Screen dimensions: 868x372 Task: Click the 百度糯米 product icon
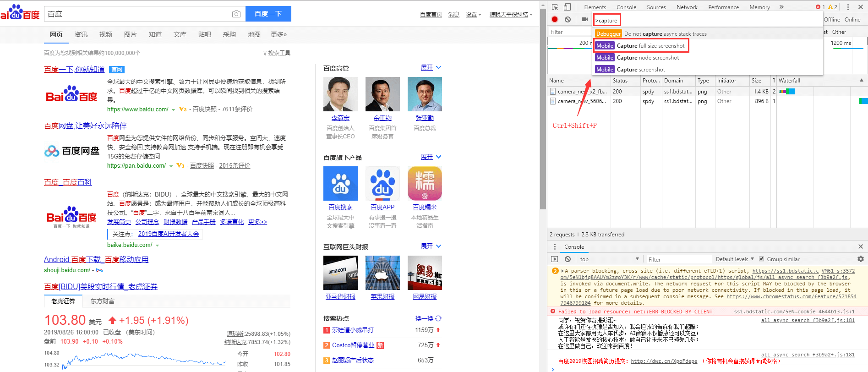(x=425, y=183)
